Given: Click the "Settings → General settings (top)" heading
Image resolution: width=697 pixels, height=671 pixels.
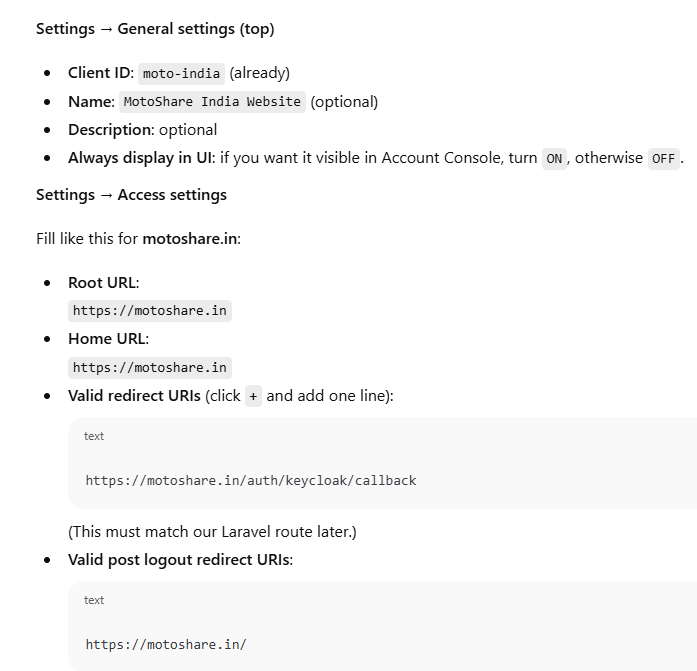Looking at the screenshot, I should [155, 29].
